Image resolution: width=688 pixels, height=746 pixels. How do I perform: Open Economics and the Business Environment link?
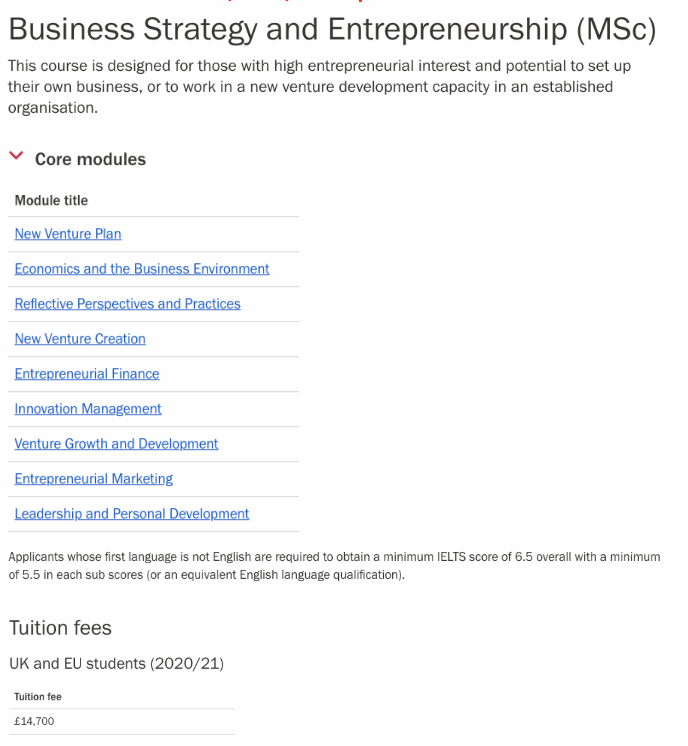142,269
